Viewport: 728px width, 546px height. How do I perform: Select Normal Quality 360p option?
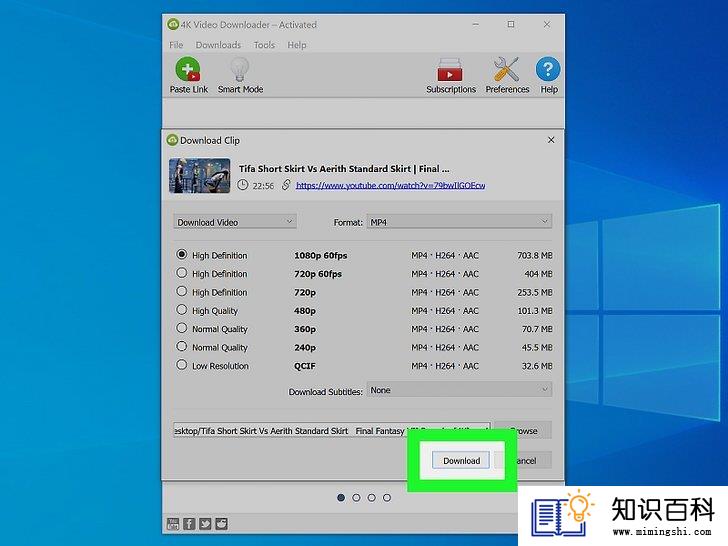[x=182, y=328]
